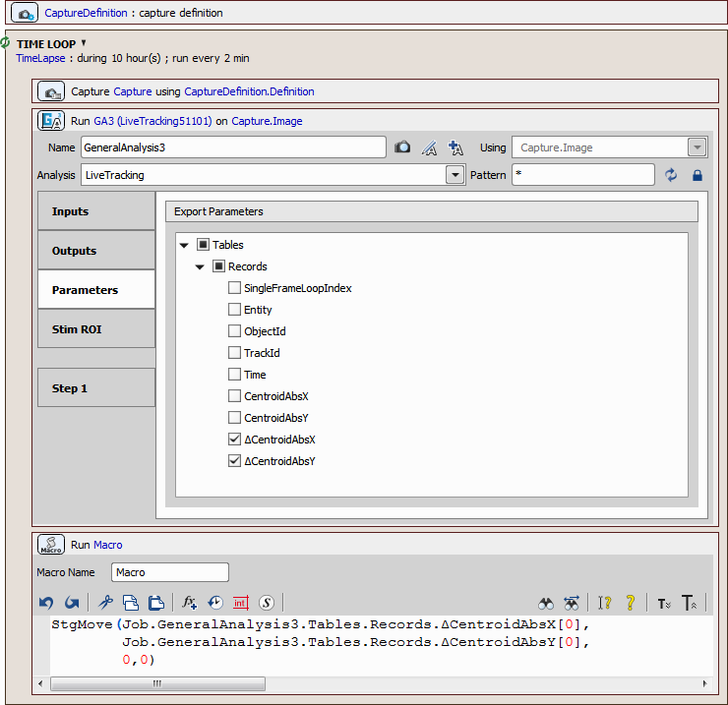The height and width of the screenshot is (705, 728).
Task: Click the CaptureDefinition.Definition link
Action: (x=249, y=91)
